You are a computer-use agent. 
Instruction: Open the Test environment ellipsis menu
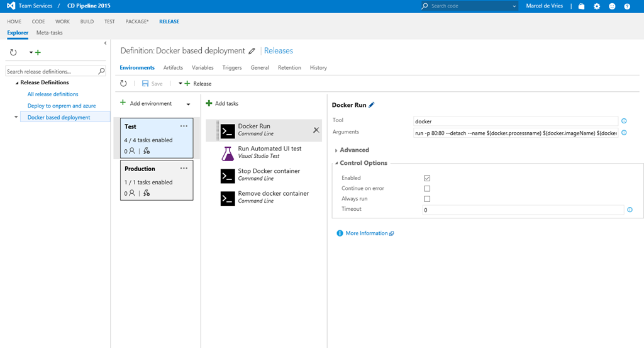pyautogui.click(x=184, y=126)
